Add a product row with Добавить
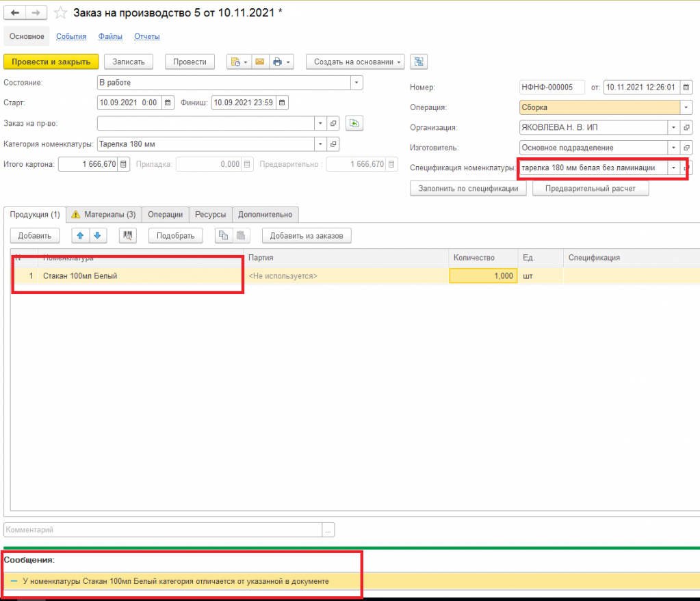The image size is (700, 601). click(x=35, y=236)
